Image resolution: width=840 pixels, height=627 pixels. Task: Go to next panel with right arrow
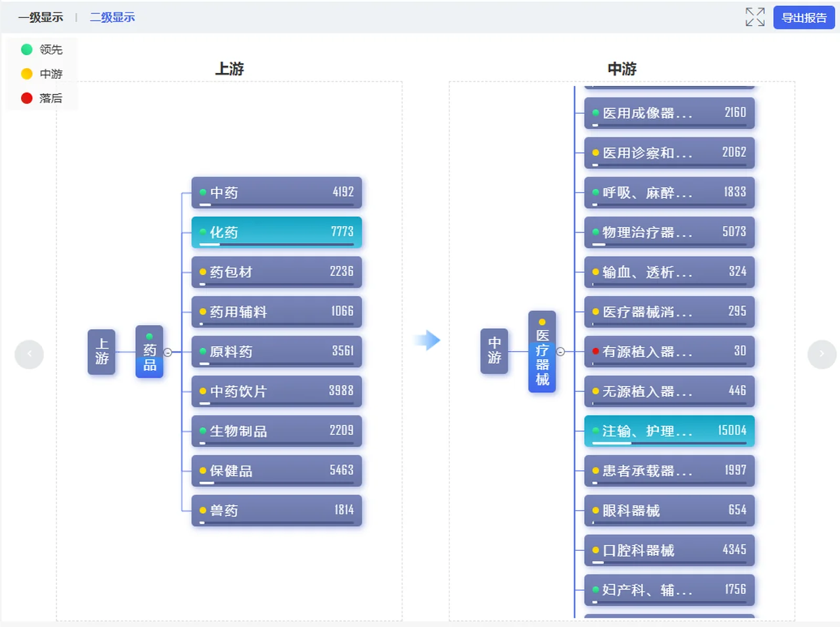click(x=822, y=355)
